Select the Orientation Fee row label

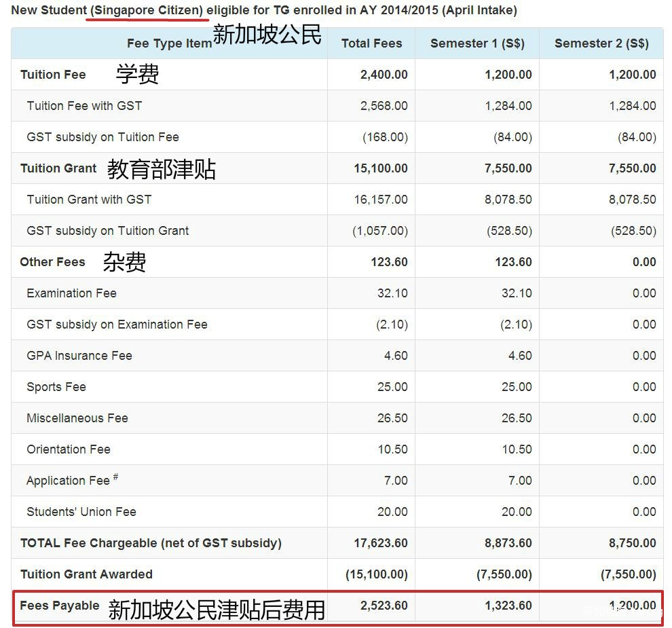[x=68, y=449]
